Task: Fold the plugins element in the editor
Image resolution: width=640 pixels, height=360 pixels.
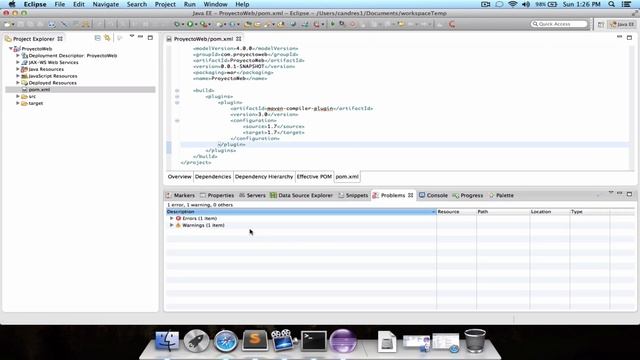Action: 177,97
